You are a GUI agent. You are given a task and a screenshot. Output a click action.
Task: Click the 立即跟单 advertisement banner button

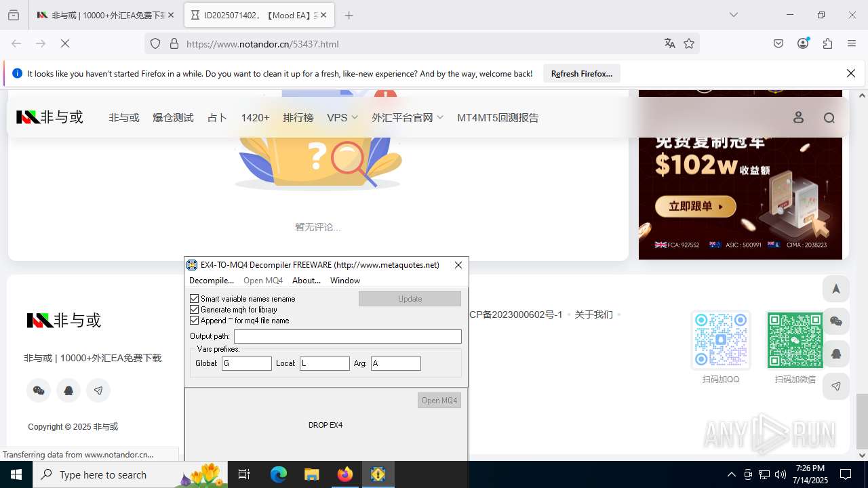(695, 207)
